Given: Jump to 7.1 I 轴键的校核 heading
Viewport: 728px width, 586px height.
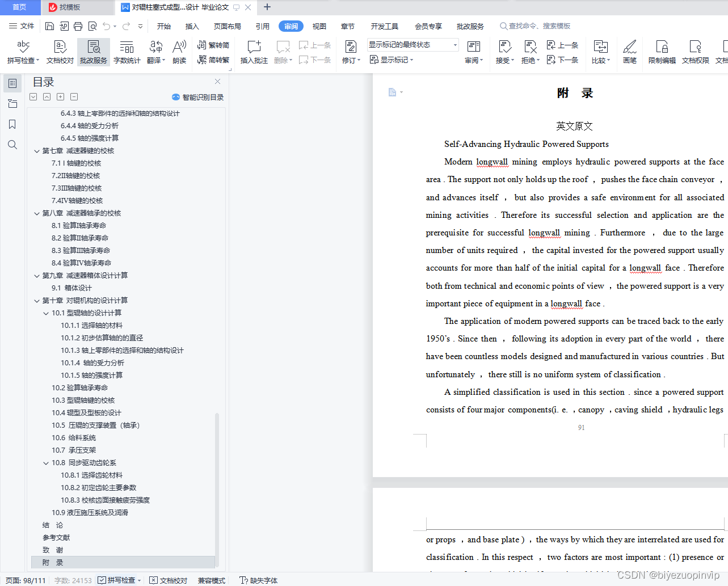Looking at the screenshot, I should click(x=76, y=163).
